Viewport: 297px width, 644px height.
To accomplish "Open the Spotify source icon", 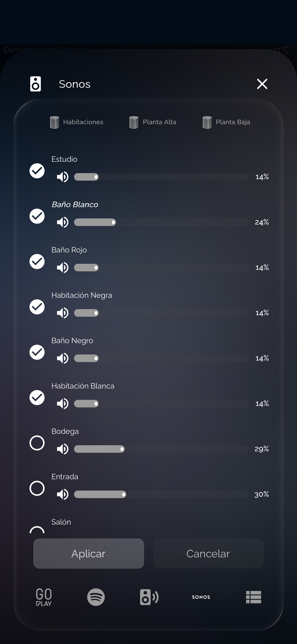I will [96, 597].
